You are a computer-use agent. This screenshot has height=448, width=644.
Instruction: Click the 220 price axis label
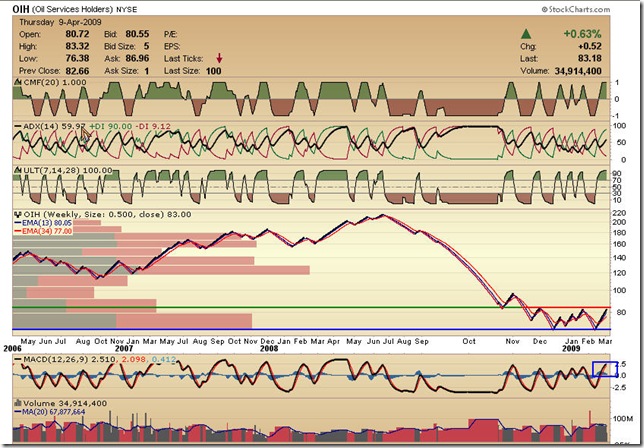[619, 213]
